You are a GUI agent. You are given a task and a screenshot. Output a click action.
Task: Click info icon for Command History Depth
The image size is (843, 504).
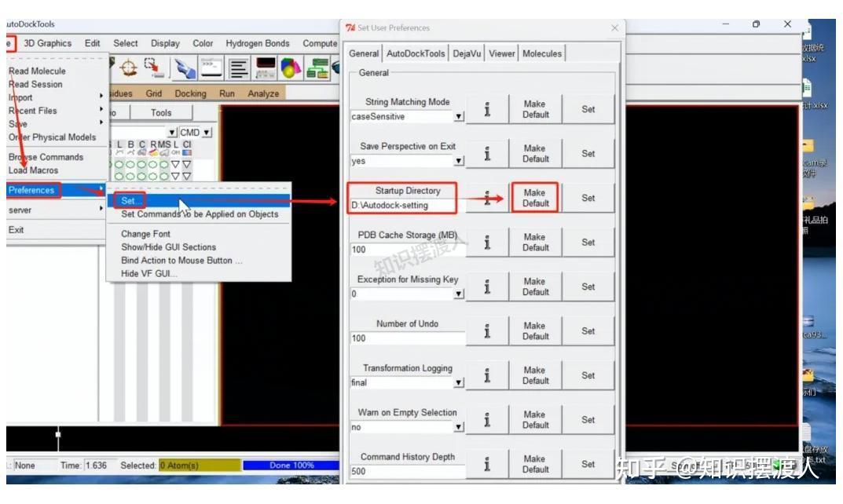point(487,464)
